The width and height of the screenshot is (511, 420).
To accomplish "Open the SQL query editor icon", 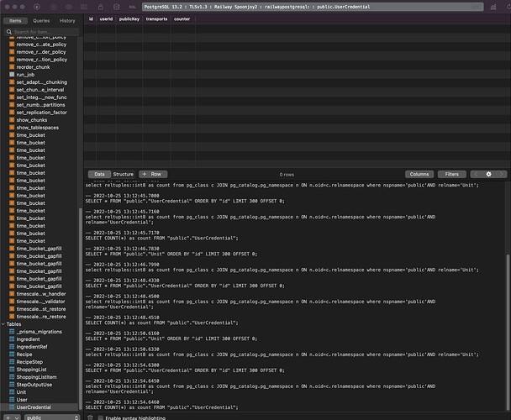I will click(x=132, y=7).
